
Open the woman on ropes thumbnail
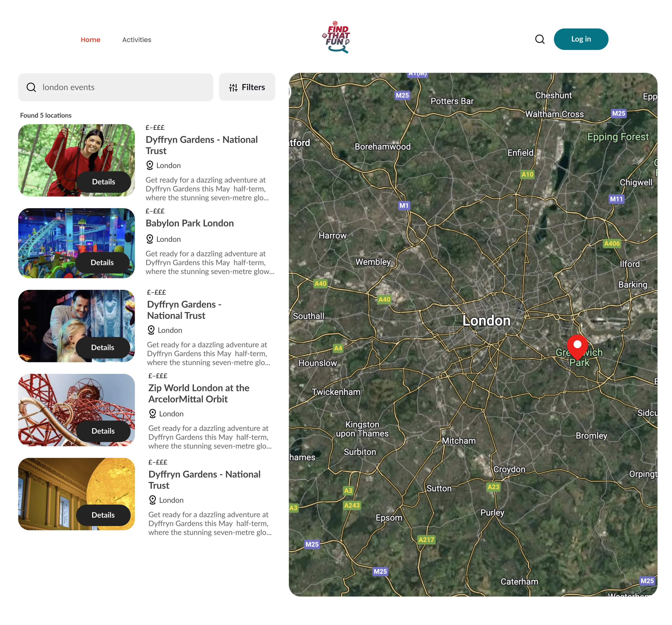pyautogui.click(x=76, y=160)
